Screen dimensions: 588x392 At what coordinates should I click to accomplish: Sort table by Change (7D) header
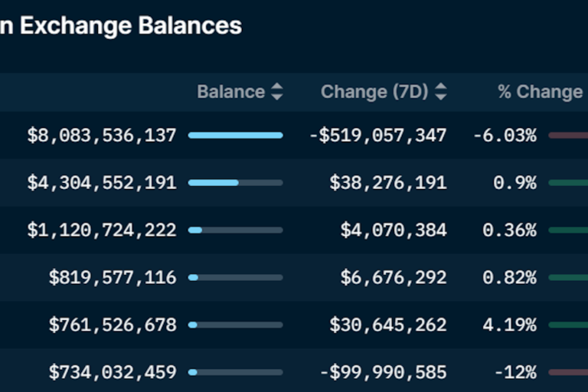(374, 93)
